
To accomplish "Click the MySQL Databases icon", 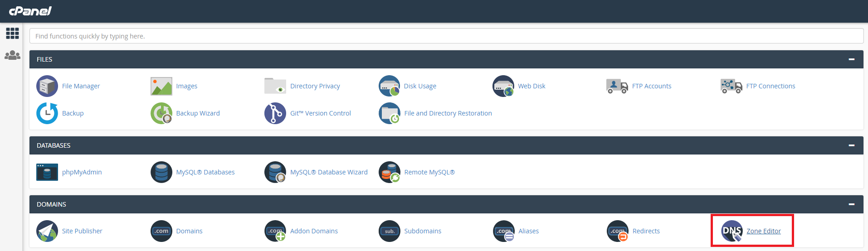I will (x=161, y=172).
